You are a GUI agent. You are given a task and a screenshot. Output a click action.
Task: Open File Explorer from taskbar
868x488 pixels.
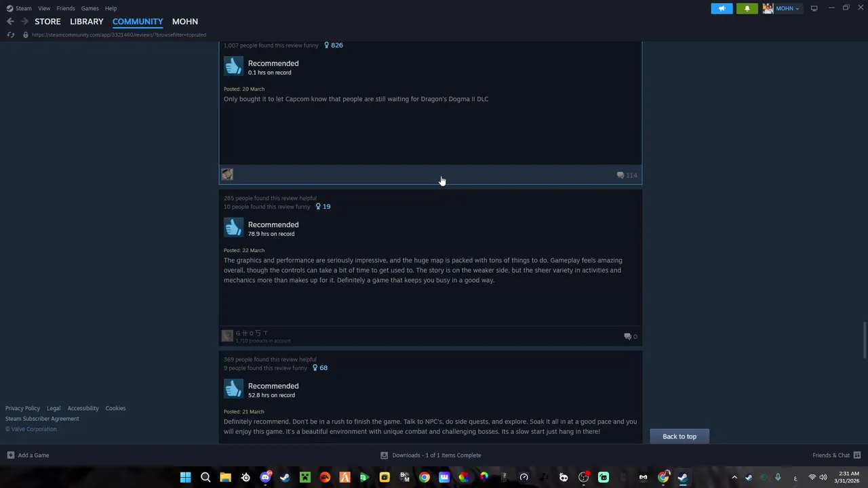pyautogui.click(x=225, y=477)
